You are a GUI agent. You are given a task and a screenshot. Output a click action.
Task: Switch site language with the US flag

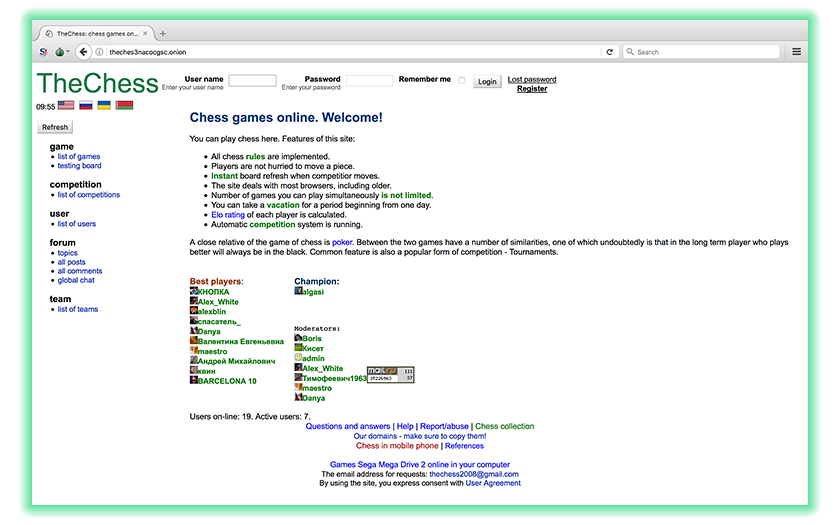point(66,105)
